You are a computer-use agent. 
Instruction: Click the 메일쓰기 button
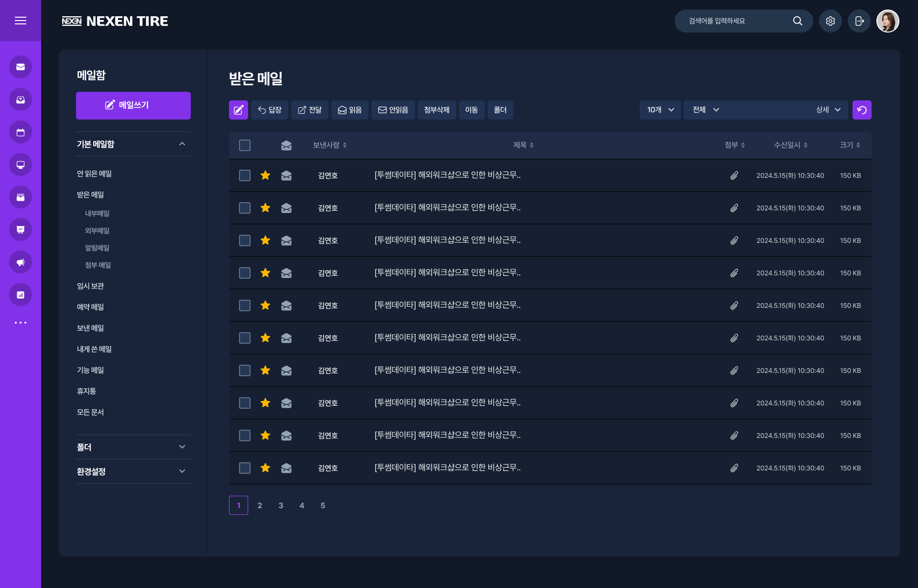coord(133,105)
